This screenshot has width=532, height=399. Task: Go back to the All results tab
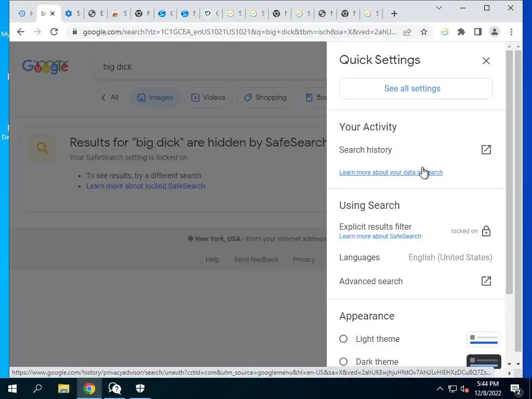[x=110, y=98]
